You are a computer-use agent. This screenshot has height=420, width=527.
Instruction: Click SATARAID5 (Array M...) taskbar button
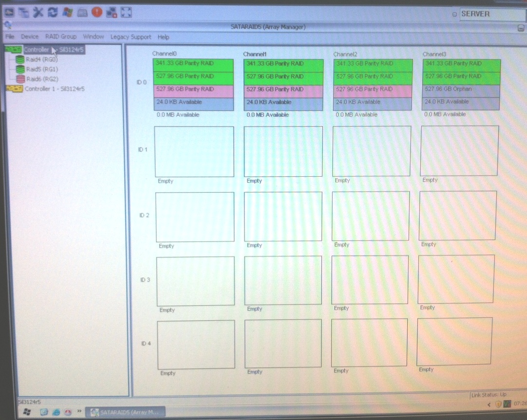click(x=126, y=412)
